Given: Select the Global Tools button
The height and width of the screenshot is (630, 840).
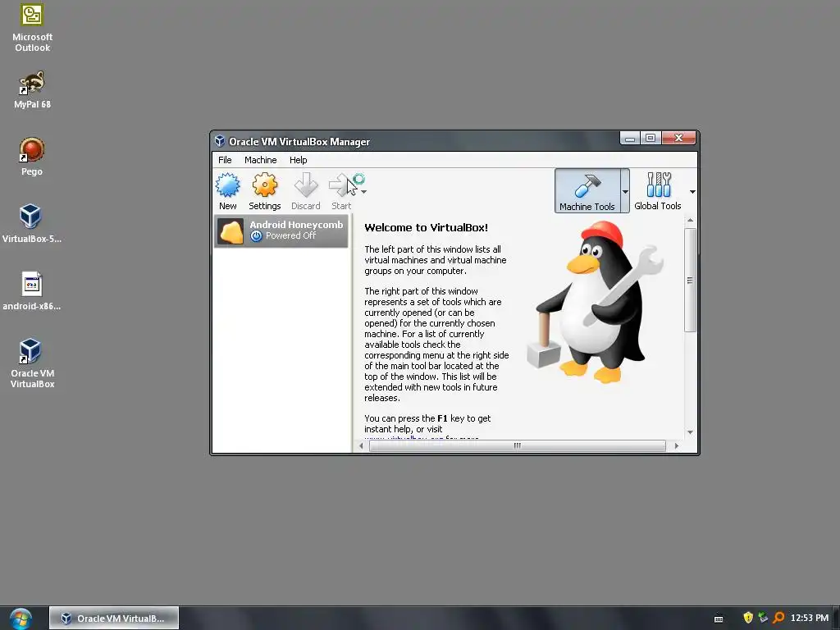Looking at the screenshot, I should (658, 190).
